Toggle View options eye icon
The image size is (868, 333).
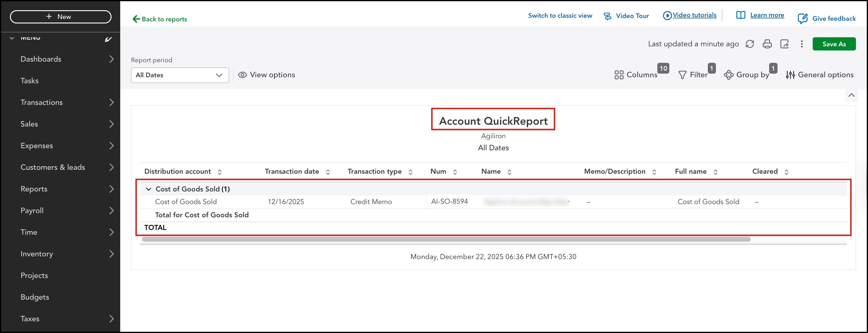[x=242, y=75]
